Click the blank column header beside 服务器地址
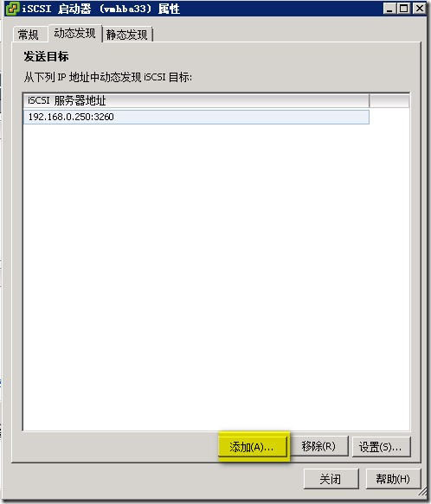431x504 pixels. (x=389, y=100)
